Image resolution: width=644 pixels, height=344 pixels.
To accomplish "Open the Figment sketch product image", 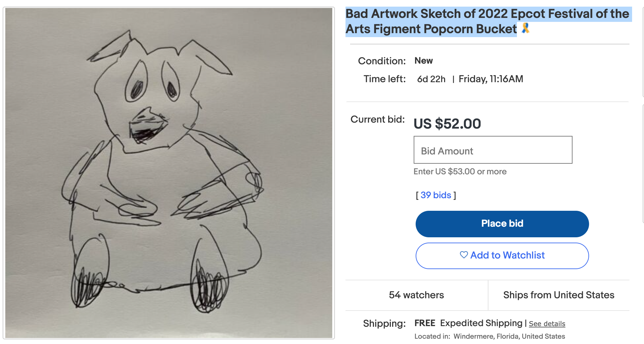I will [x=169, y=173].
